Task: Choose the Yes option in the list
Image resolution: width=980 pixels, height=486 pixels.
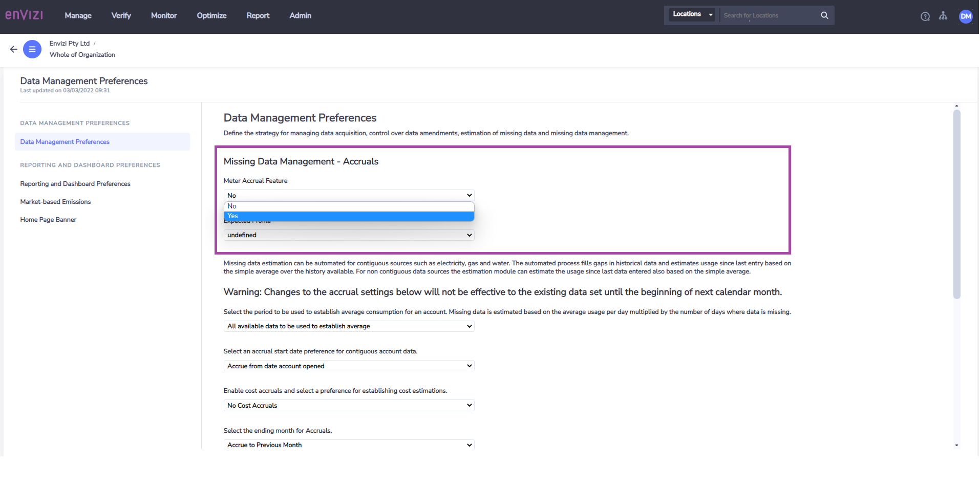Action: point(349,216)
